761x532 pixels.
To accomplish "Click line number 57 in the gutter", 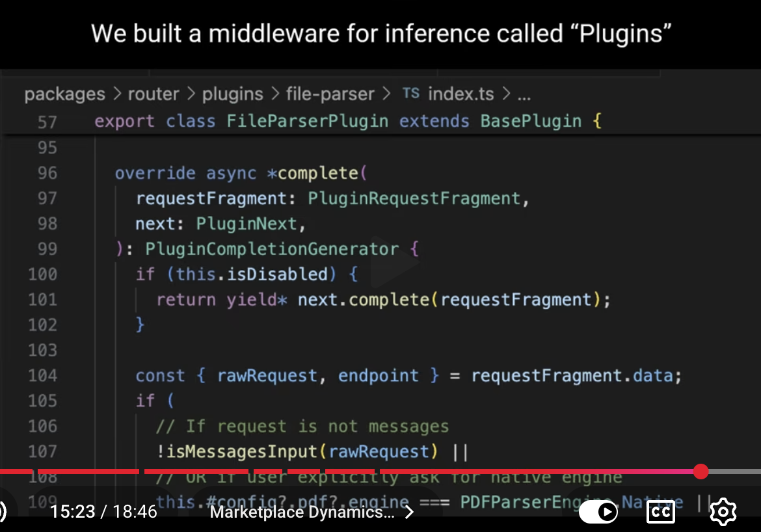I will click(47, 122).
